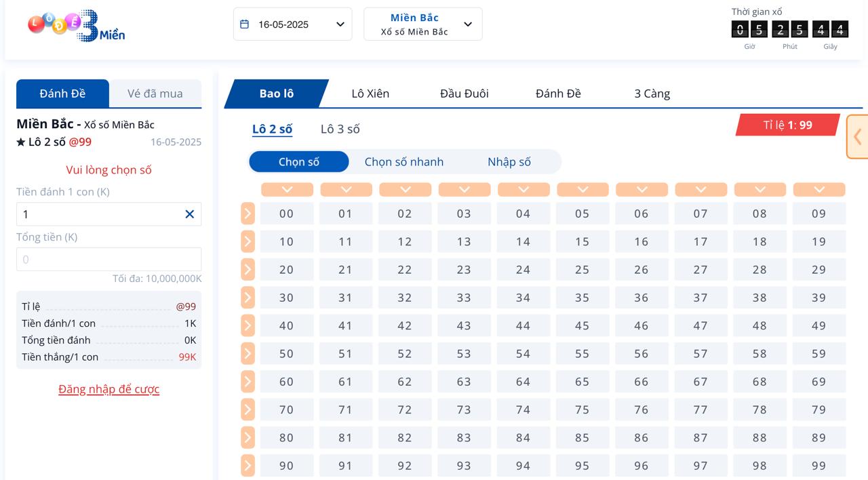Open the collapsed side panel arrow at right edge
Screen dimensions: 868x480
point(858,137)
